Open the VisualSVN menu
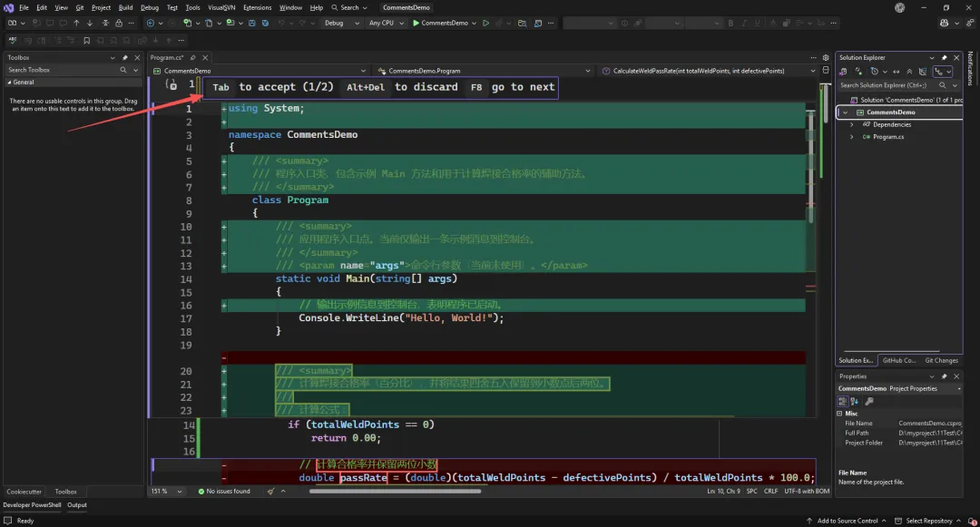980x527 pixels. (221, 7)
